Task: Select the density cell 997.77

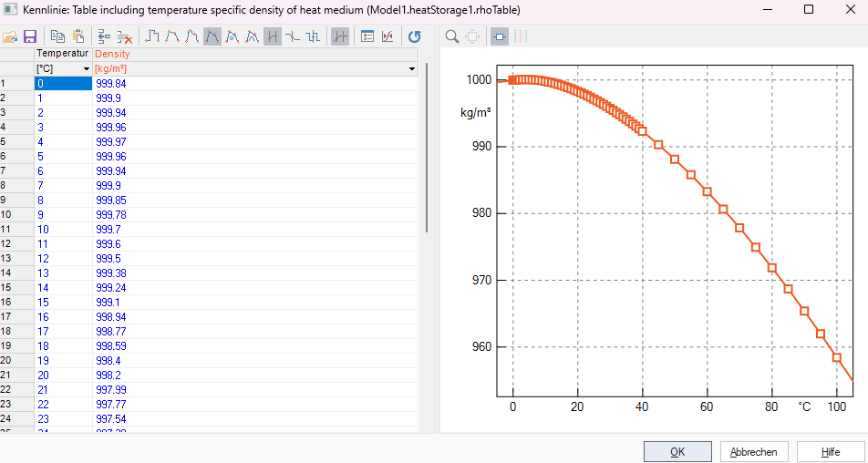Action: [x=255, y=404]
